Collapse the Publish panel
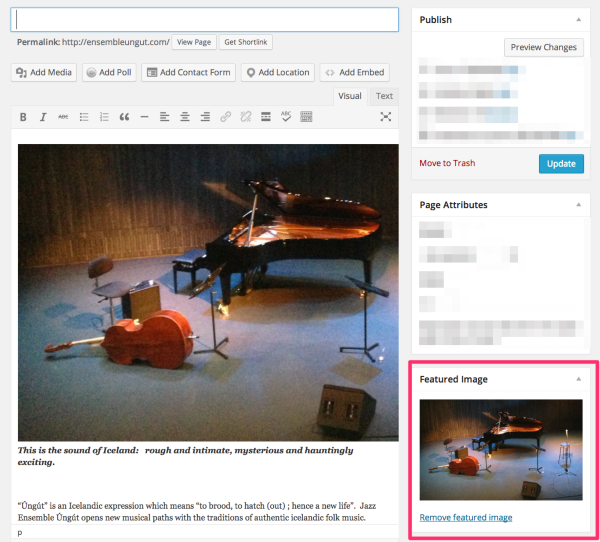Screen dimensions: 600x542 [577, 19]
